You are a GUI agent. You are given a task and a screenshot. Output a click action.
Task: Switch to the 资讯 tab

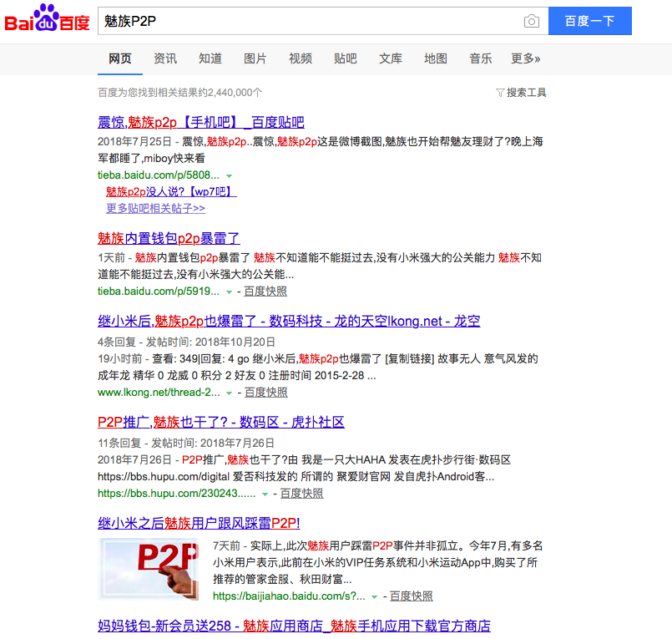[165, 58]
